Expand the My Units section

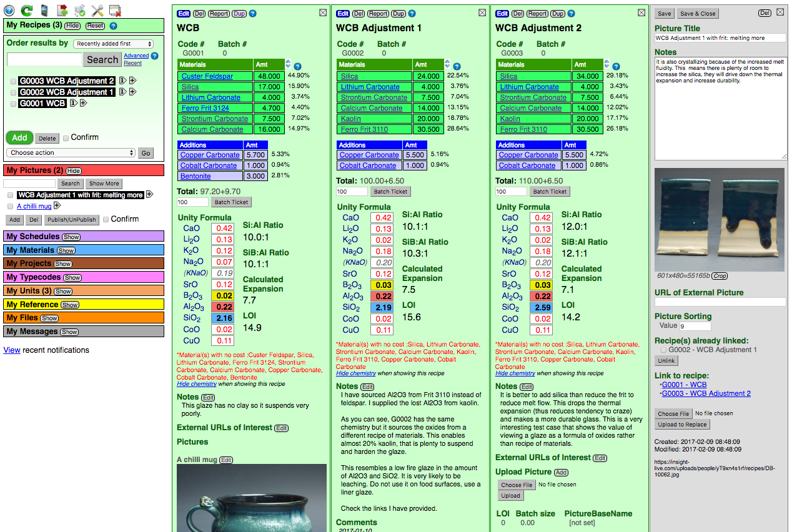tap(63, 292)
